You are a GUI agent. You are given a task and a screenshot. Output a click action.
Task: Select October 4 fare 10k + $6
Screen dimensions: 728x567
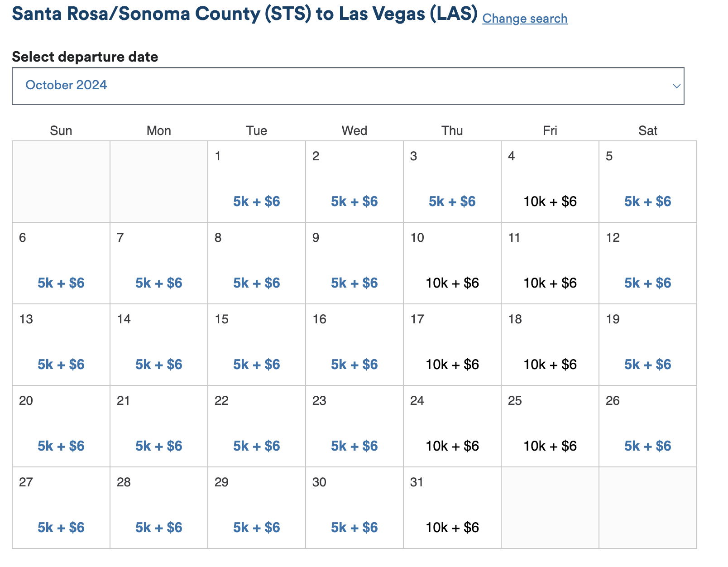click(x=550, y=202)
